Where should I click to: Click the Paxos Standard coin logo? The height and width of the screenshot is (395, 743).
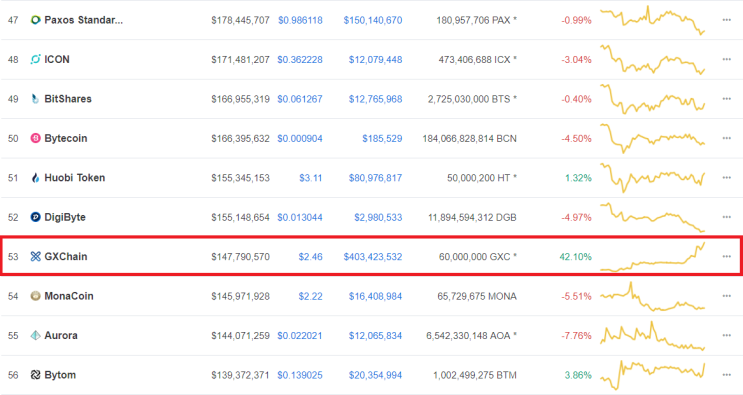pyautogui.click(x=35, y=20)
